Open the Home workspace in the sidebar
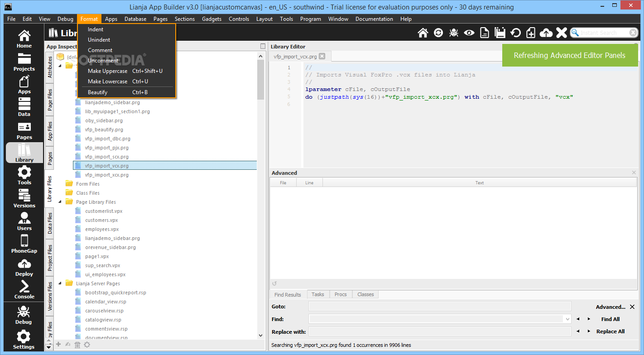644x355 pixels. [x=24, y=39]
